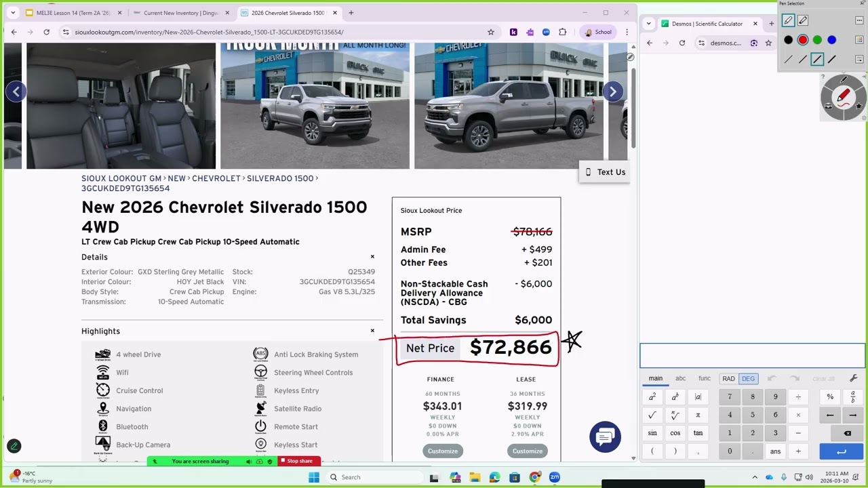Open the toolbox icon on pen wheel
Screen dimensions: 868x488
(828, 106)
